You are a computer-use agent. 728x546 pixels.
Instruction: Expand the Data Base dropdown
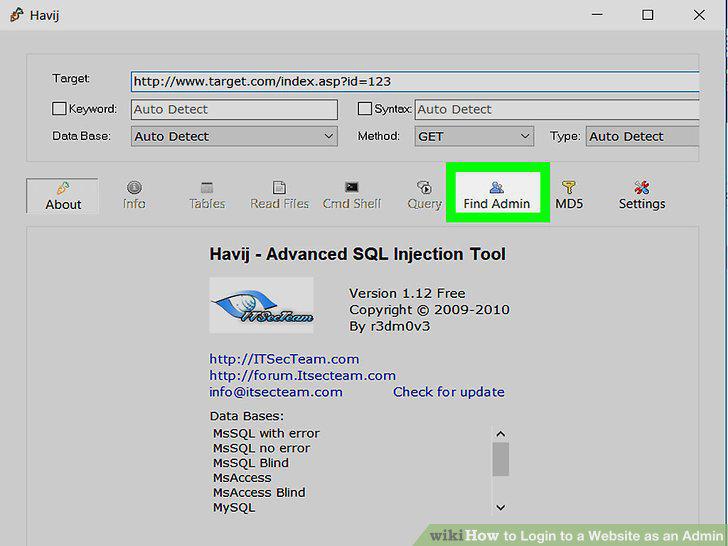click(234, 136)
